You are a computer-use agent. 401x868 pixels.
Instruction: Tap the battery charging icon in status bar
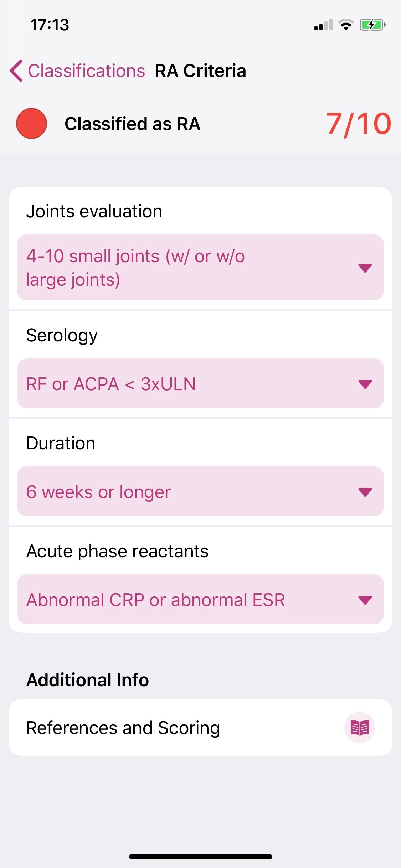pos(372,25)
